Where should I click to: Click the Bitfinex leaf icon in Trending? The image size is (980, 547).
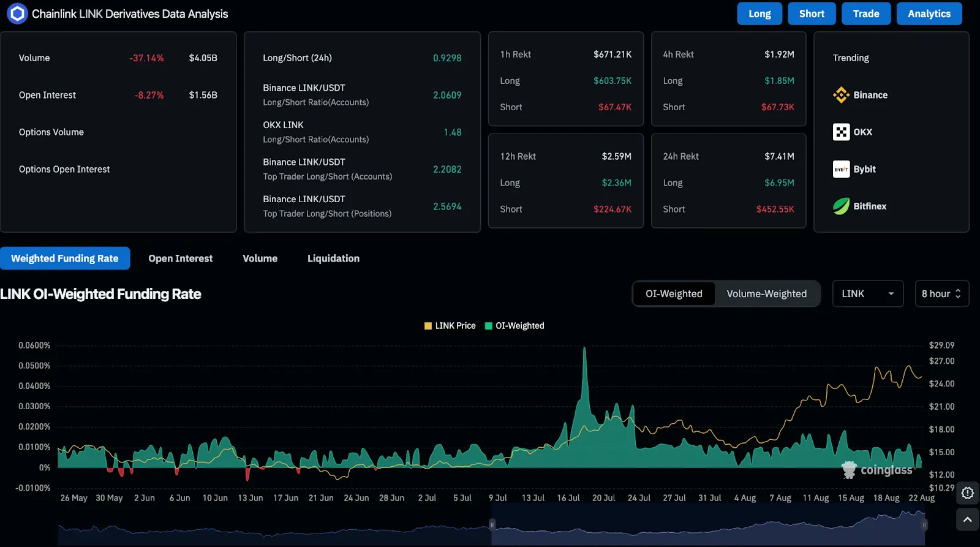click(x=841, y=206)
